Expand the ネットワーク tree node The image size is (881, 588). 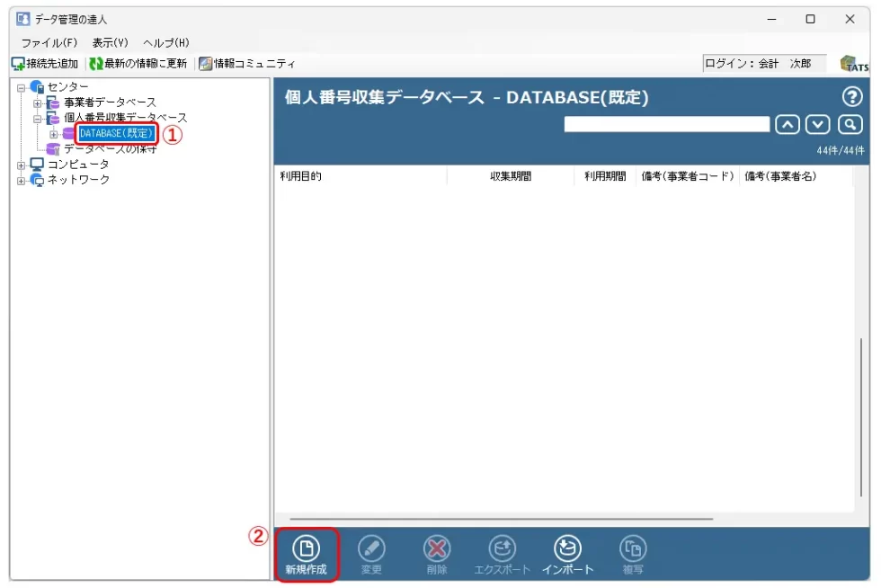22,180
